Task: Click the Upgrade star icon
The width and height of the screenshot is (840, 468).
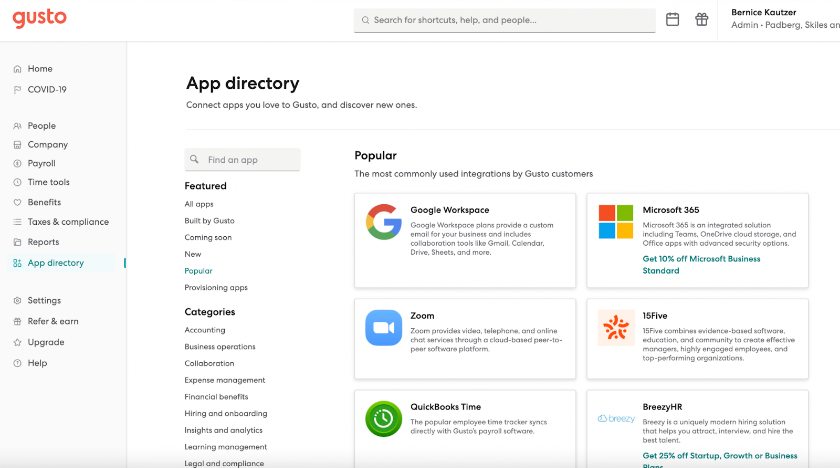Action: (x=17, y=342)
